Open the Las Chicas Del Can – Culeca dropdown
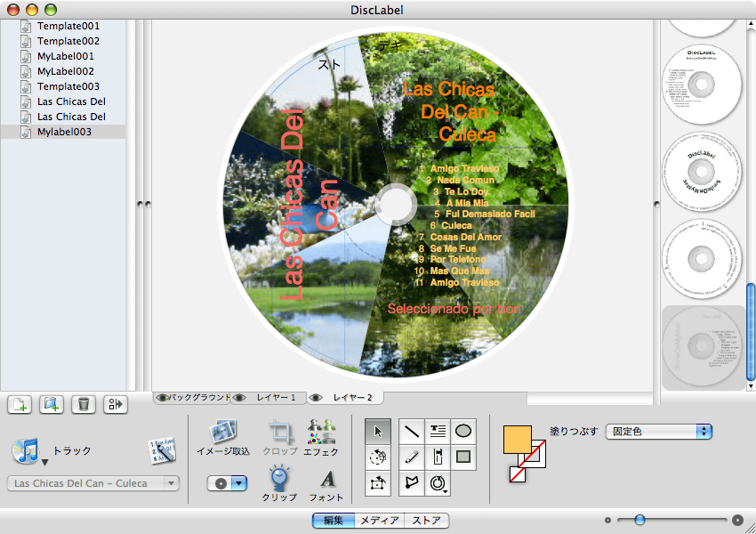This screenshot has width=756, height=534. [93, 483]
